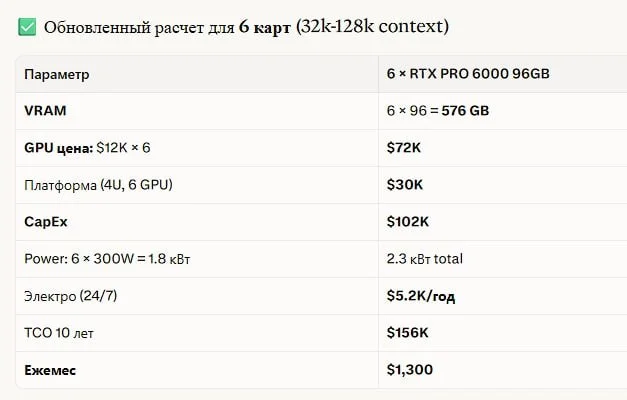Click the Power 6 × 300W label

coord(107,259)
